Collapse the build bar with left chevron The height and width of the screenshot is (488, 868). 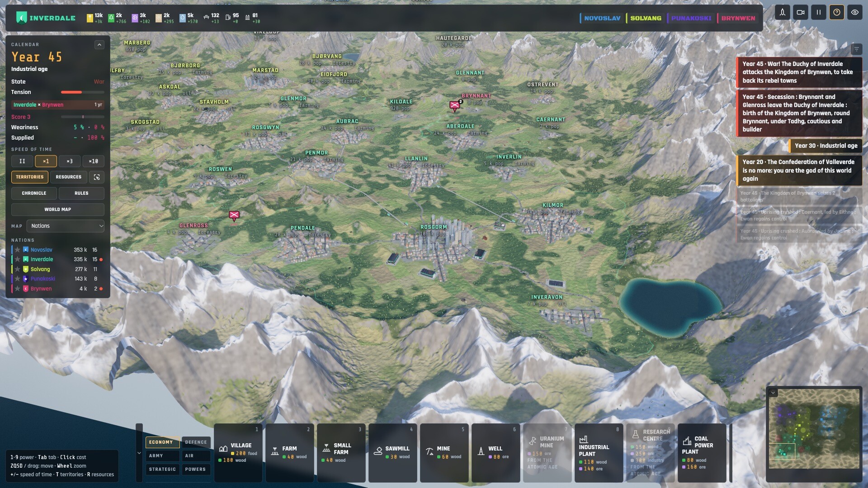point(139,453)
